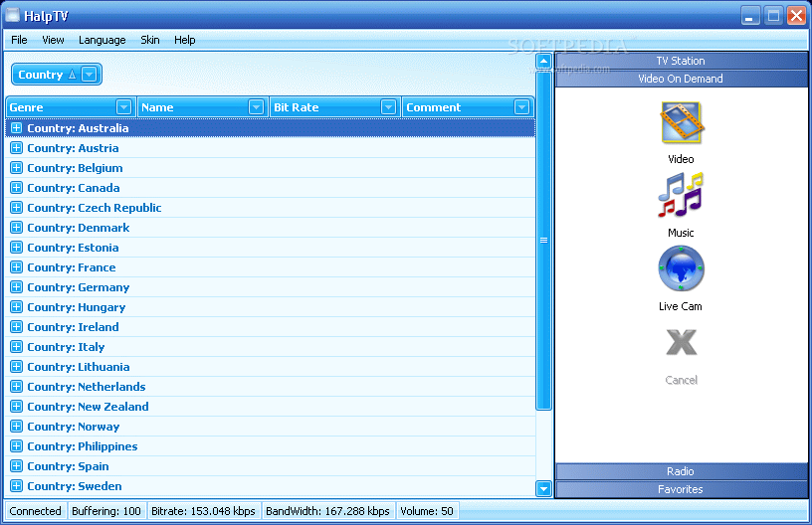Expand Country: Austria group

pyautogui.click(x=17, y=148)
